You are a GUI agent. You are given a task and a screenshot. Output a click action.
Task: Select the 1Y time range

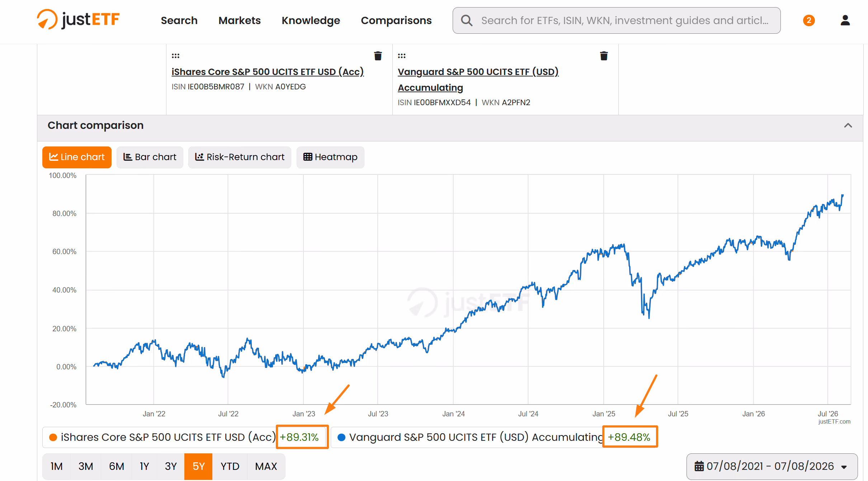[144, 466]
